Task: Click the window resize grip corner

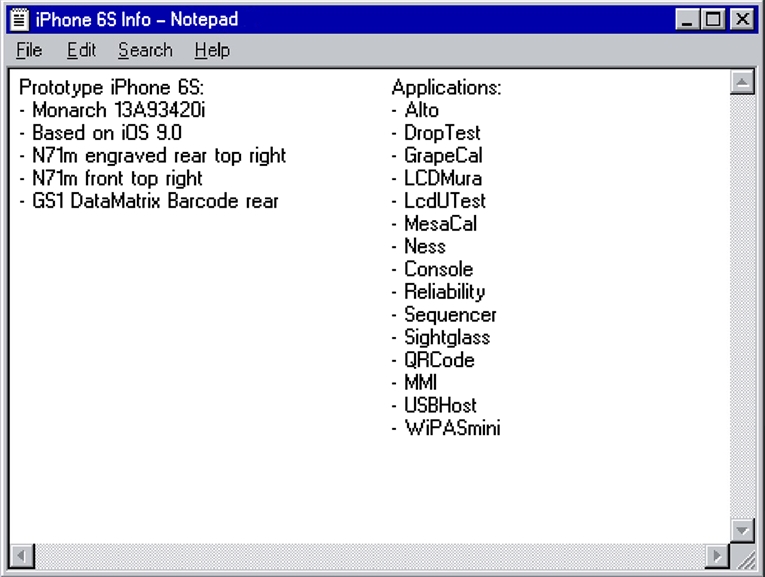Action: pos(743,556)
